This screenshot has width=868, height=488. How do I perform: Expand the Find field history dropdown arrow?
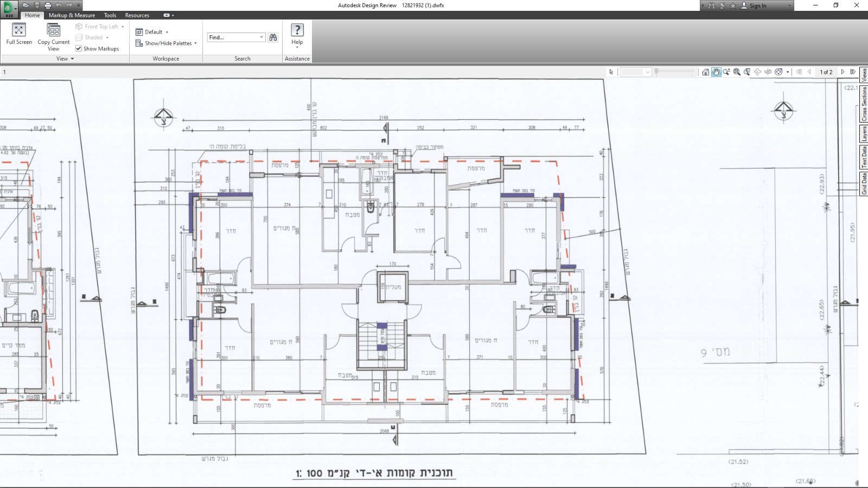click(261, 37)
